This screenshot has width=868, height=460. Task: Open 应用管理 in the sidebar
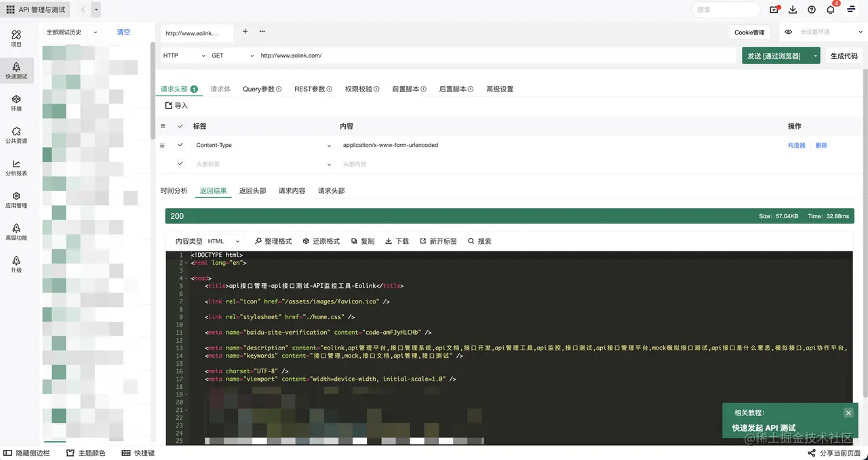pos(16,200)
